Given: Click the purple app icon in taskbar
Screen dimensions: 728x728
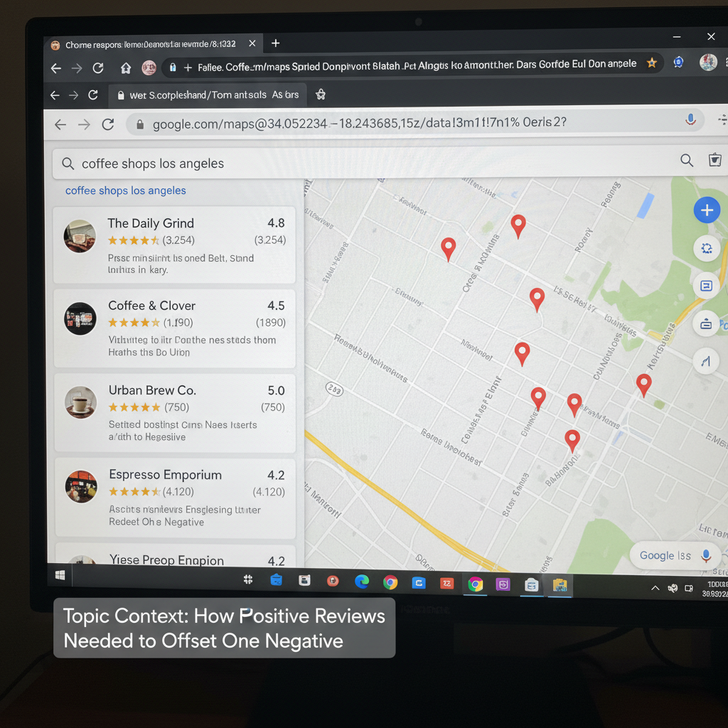Looking at the screenshot, I should click(x=503, y=584).
